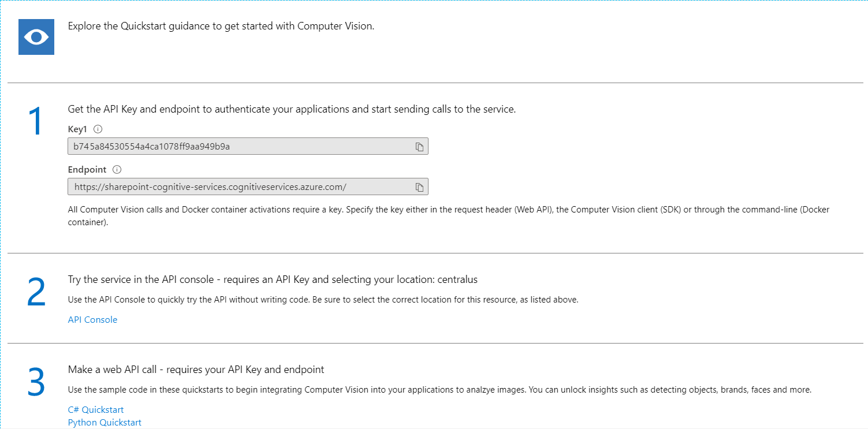Open the API Console link
868x429 pixels.
click(x=92, y=320)
